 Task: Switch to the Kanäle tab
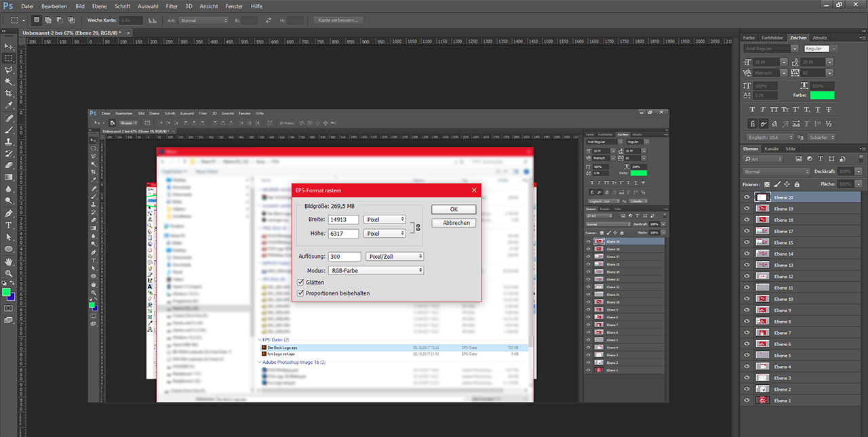pos(772,148)
